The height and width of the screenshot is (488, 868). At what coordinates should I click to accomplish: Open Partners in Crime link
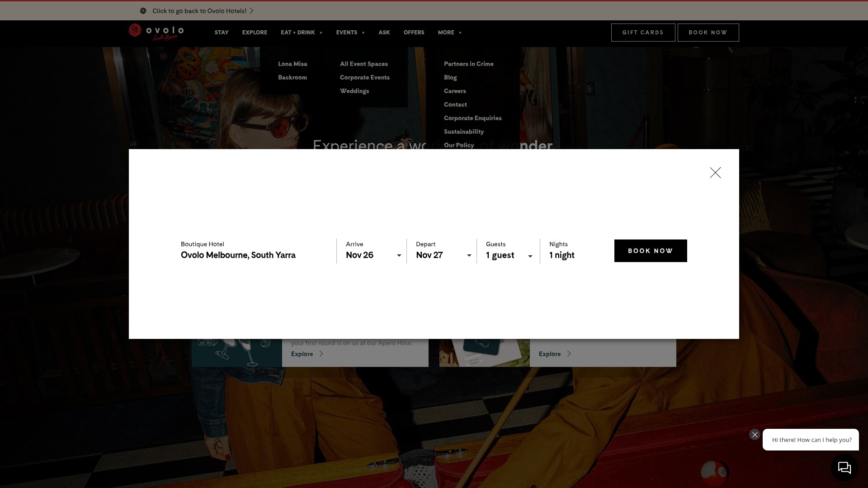click(x=469, y=64)
